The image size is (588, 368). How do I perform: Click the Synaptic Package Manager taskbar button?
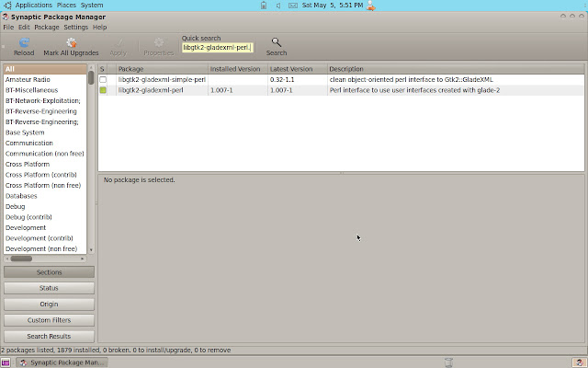[x=62, y=362]
